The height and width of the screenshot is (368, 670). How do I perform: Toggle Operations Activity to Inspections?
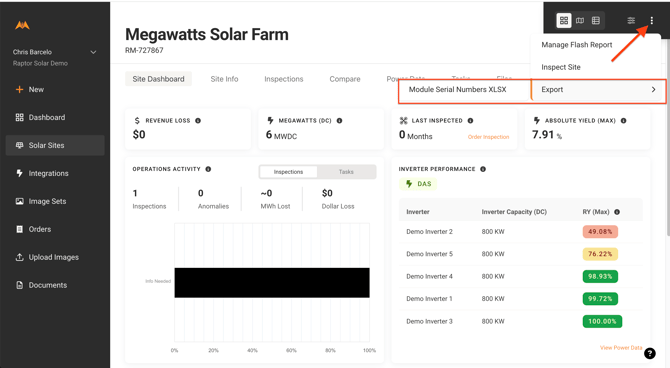(x=288, y=172)
